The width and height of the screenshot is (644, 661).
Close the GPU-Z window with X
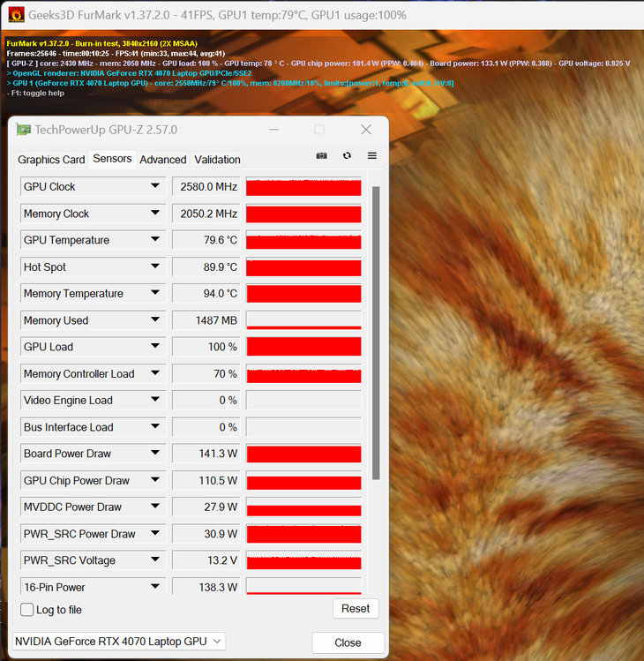(366, 130)
